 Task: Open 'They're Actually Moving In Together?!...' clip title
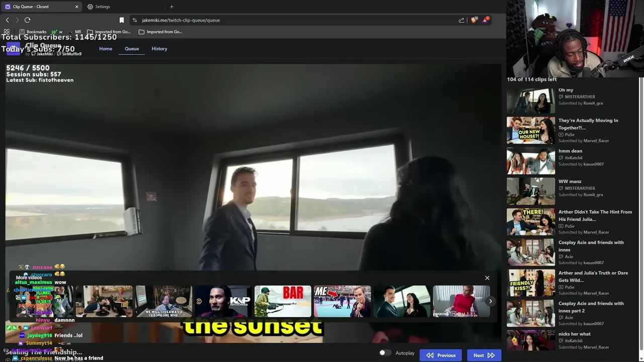click(588, 124)
